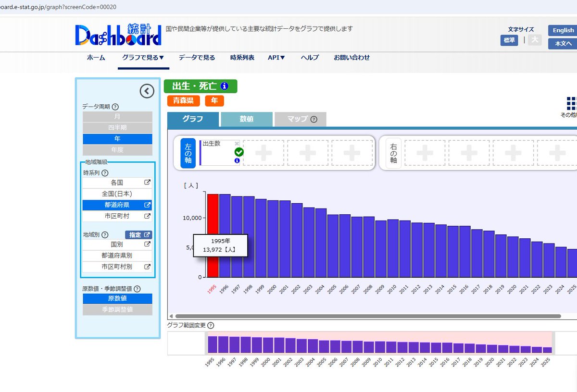Open the その他 grid menu icon

click(x=572, y=103)
